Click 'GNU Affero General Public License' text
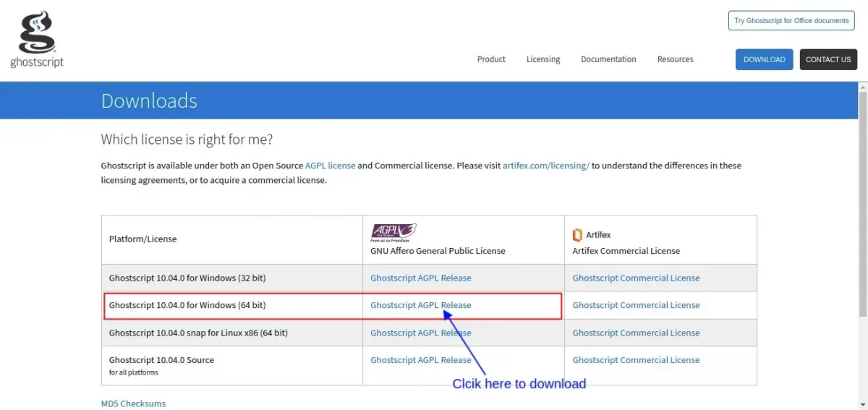 tap(438, 251)
